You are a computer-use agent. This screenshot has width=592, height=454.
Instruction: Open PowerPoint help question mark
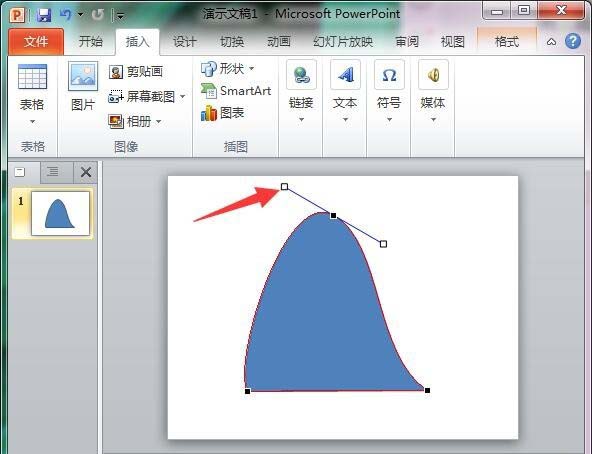[x=573, y=41]
